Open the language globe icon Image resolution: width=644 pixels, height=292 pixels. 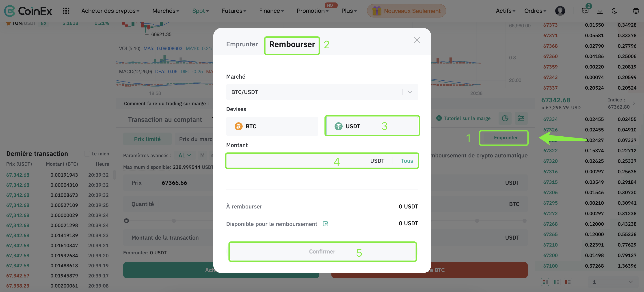pos(636,11)
